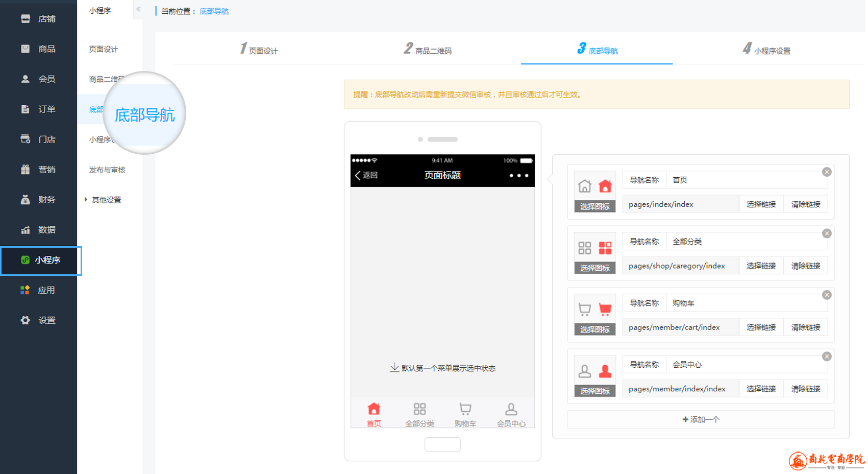The width and height of the screenshot is (868, 474).
Task: Click the 营销 marketing gift icon
Action: [x=25, y=170]
